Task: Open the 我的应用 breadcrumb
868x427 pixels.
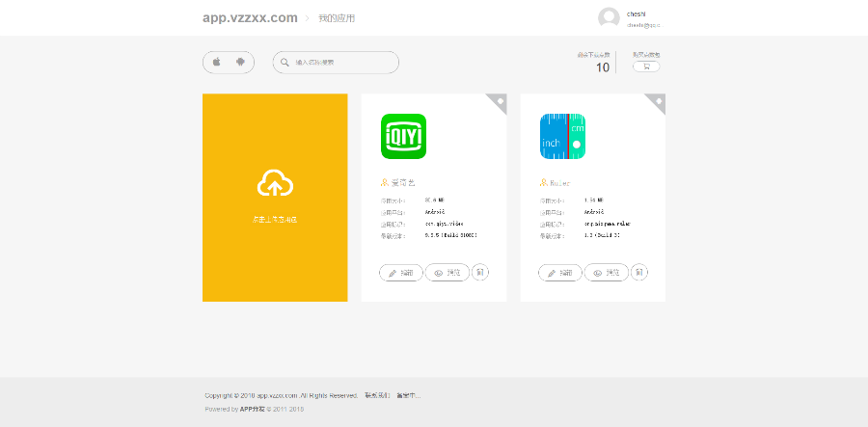Action: pos(337,18)
